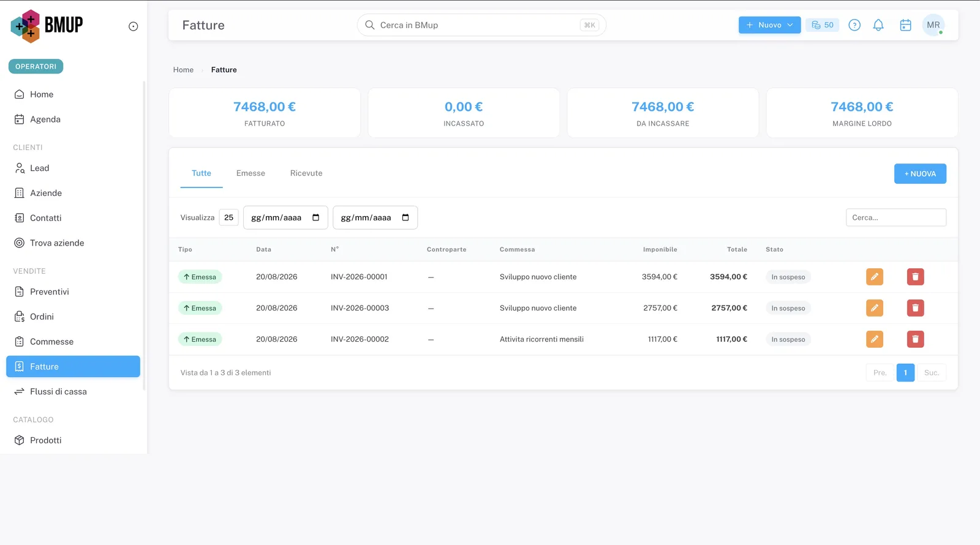Edit invoice INV-2026-00001 pencil icon
Screen dimensions: 980x545
click(x=875, y=277)
